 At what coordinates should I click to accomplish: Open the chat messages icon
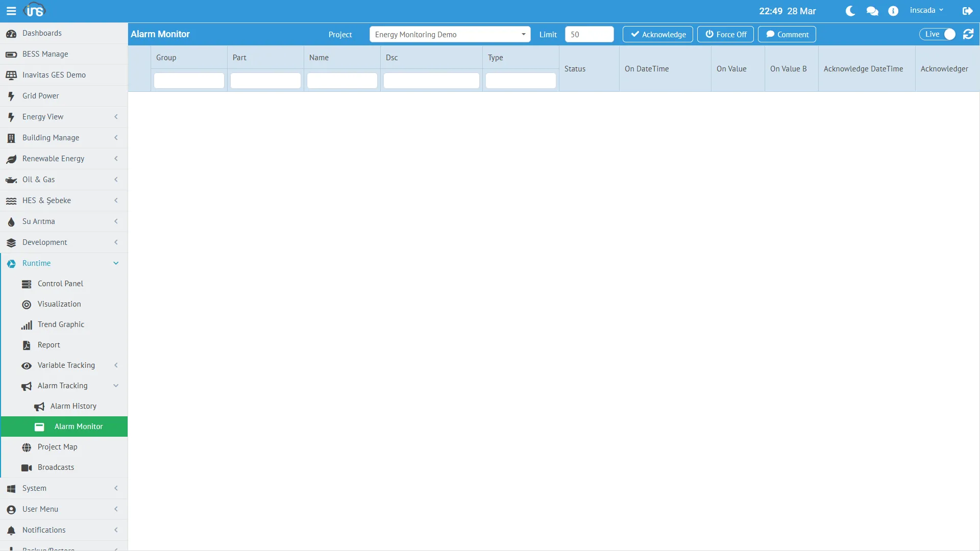[x=872, y=11]
